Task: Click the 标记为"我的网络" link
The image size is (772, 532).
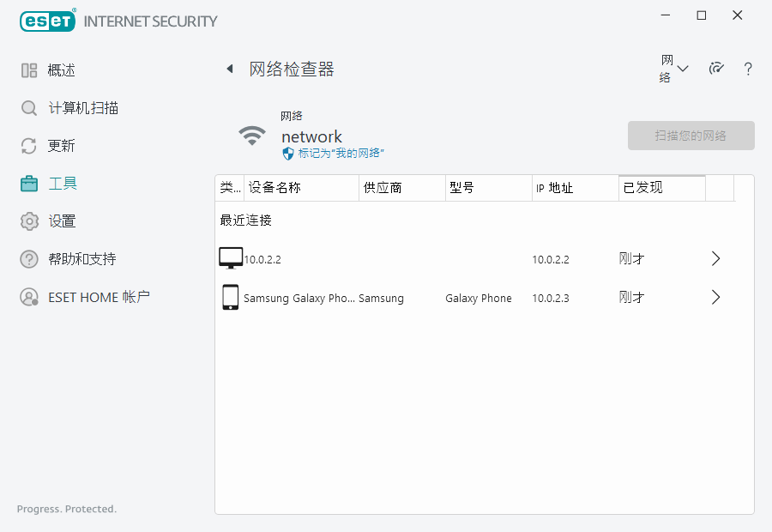Action: (341, 153)
